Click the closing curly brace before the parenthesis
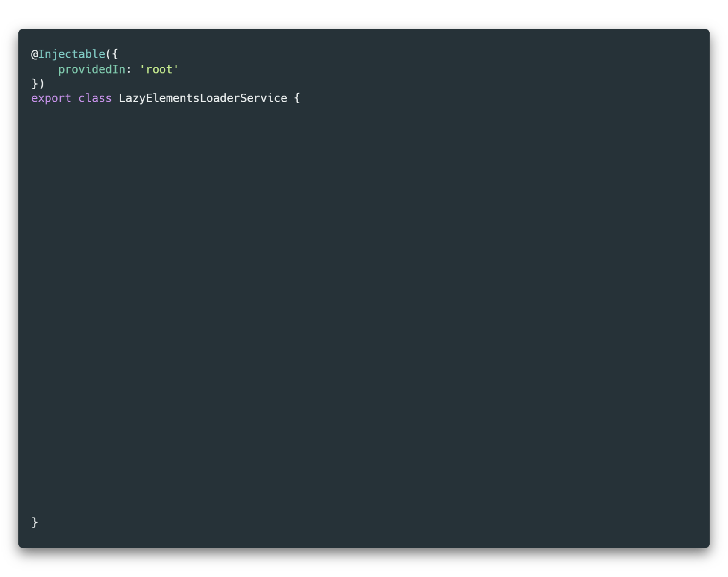Screen dimensions: 728x577 point(35,84)
